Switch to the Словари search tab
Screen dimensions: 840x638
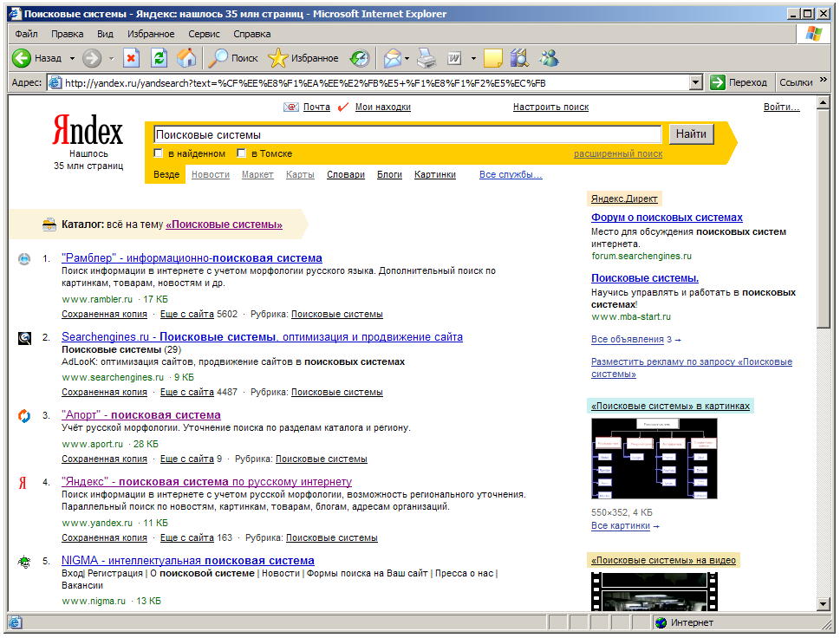point(346,174)
